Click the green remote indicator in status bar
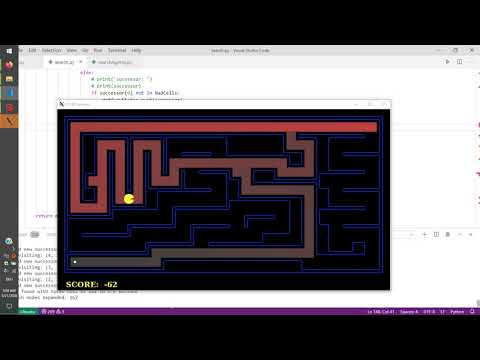This screenshot has height=360, width=480. click(28, 312)
